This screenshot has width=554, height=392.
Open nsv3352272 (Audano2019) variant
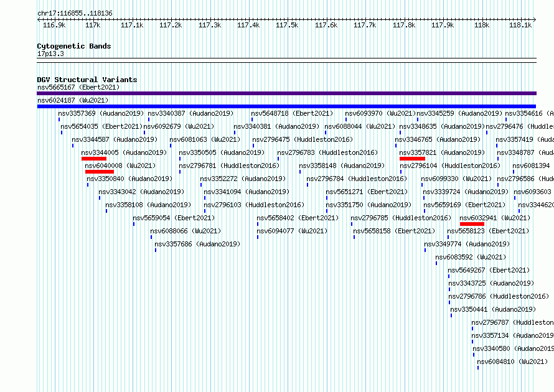coord(243,179)
